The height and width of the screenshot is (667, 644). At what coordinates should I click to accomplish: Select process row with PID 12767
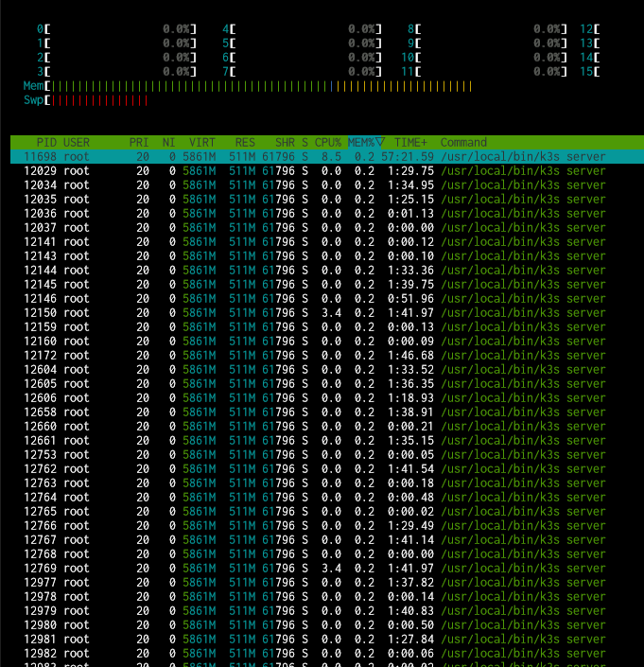(327, 540)
